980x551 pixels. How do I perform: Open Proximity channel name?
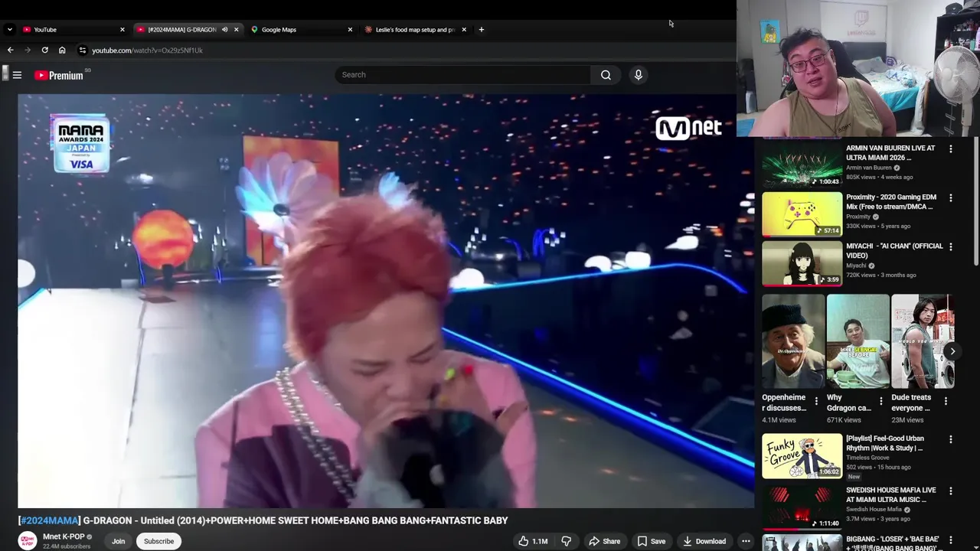pos(858,217)
